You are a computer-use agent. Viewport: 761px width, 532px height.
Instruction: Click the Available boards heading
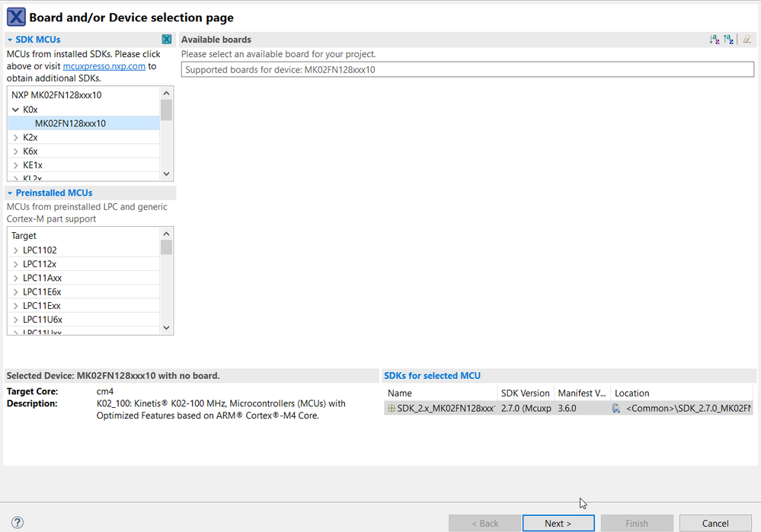tap(216, 40)
